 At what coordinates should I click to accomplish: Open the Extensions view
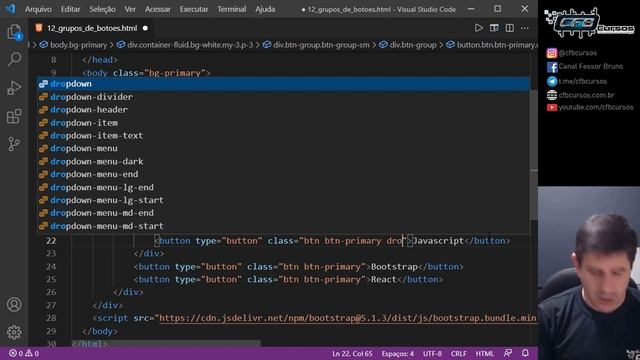coord(14,116)
